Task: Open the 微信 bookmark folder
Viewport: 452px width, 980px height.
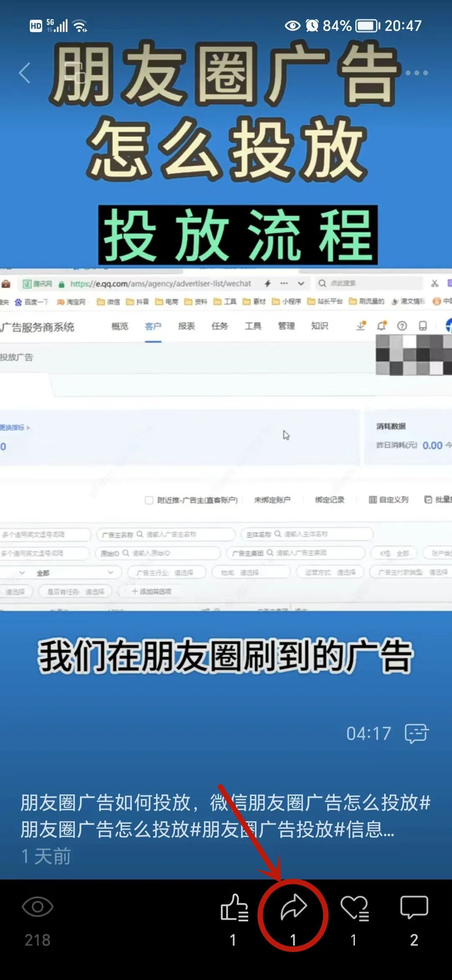Action: coord(108,302)
